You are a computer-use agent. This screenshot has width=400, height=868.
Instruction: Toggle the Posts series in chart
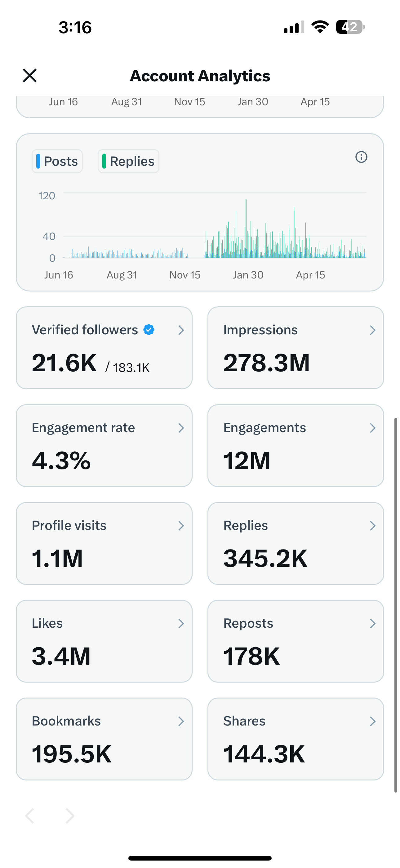[x=57, y=161]
